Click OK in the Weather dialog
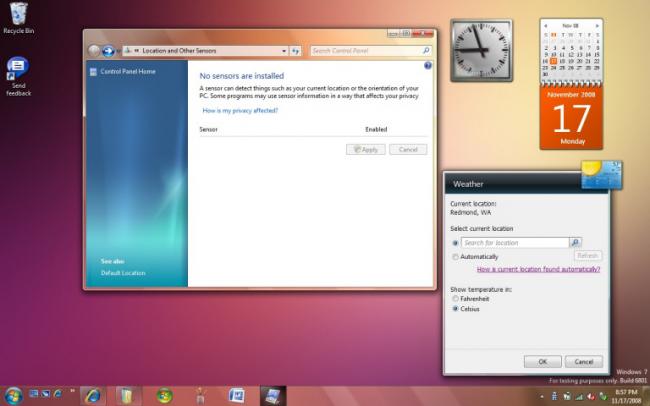Screen dimensions: 650x406 [543, 362]
